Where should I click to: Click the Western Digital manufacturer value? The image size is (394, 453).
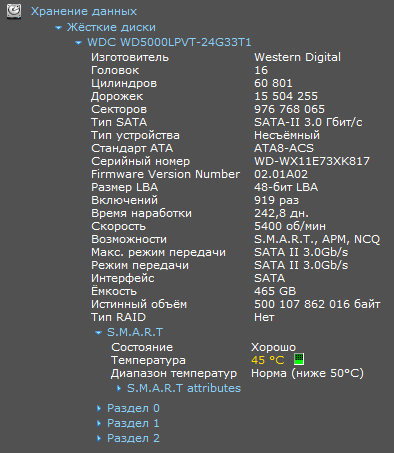297,57
